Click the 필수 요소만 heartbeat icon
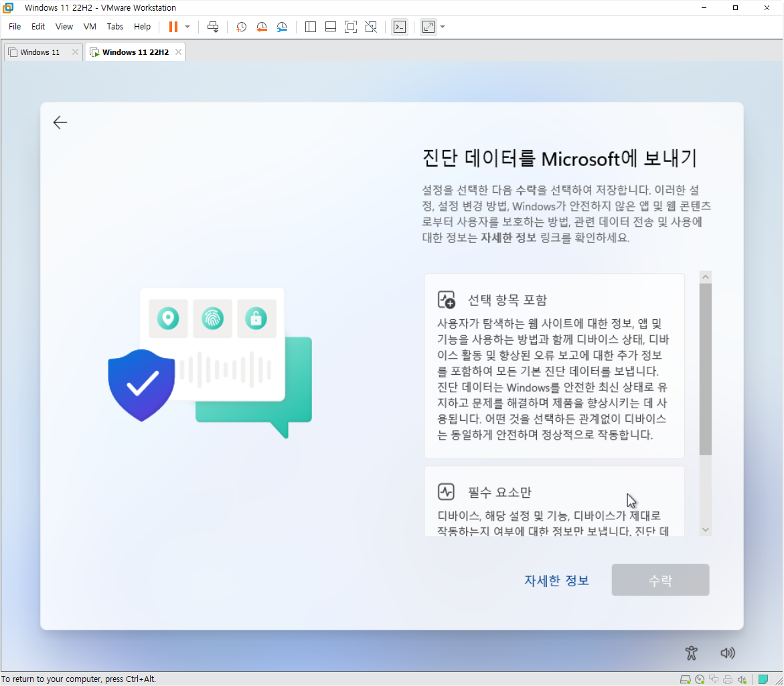This screenshot has height=686, width=784. pyautogui.click(x=446, y=492)
